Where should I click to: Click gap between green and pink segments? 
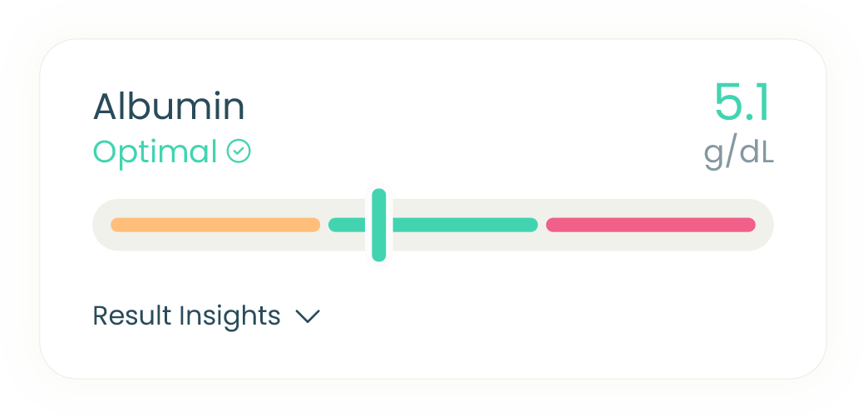pos(542,225)
